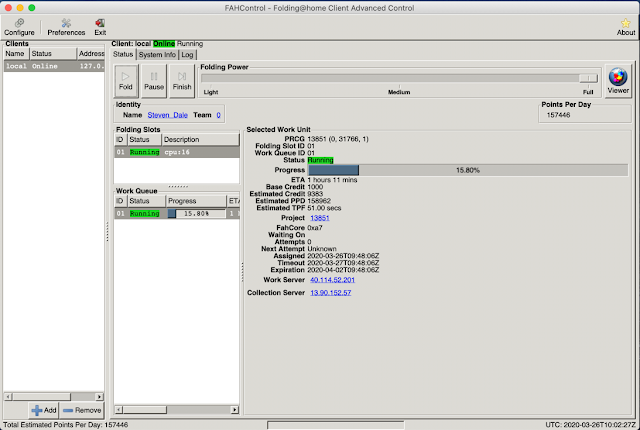Click Folding Slots Description column header
The image size is (640, 430).
point(200,140)
